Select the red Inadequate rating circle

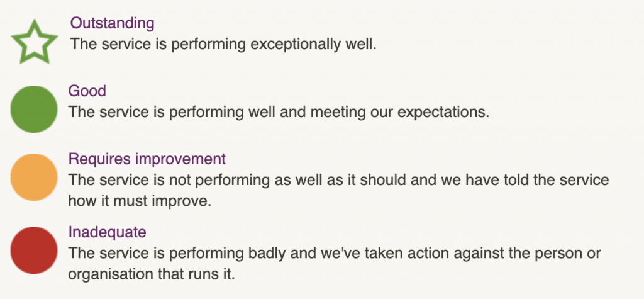(34, 250)
